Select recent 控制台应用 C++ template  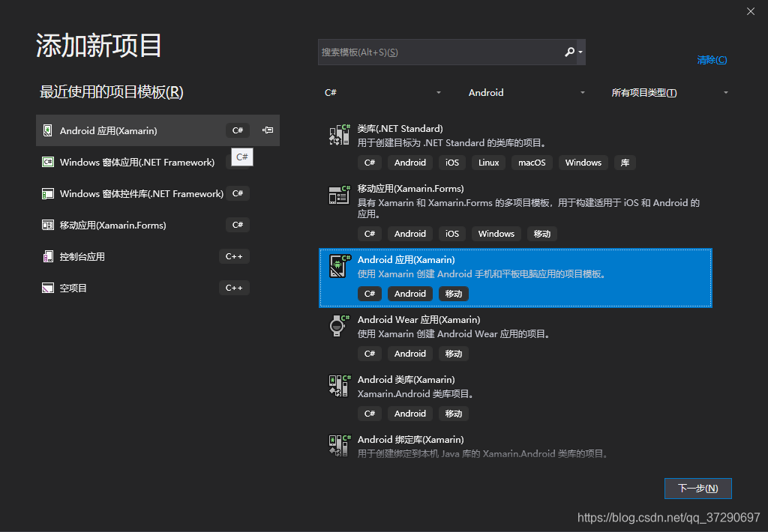pyautogui.click(x=157, y=256)
